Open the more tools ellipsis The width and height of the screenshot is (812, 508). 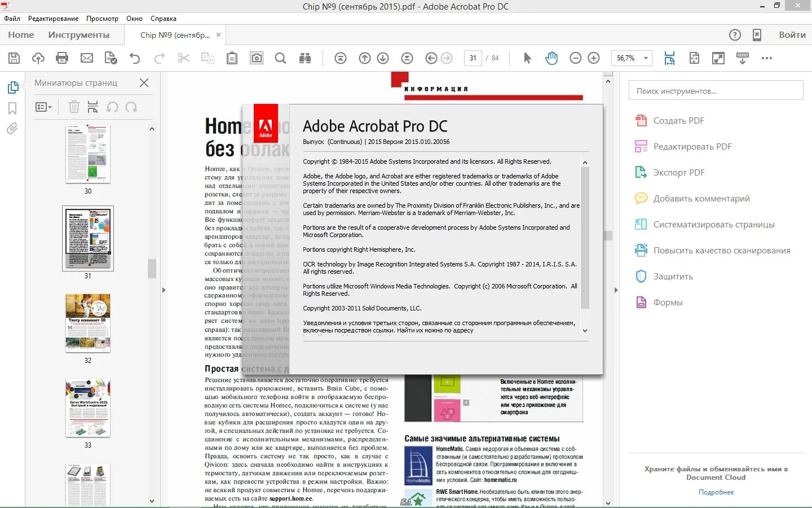767,58
